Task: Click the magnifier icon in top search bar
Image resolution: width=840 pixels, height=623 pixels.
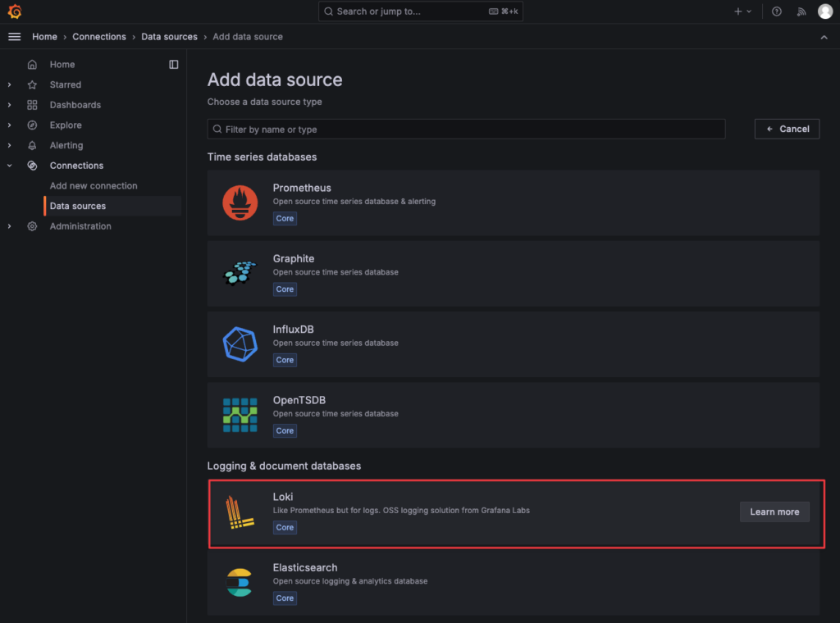Action: [328, 11]
